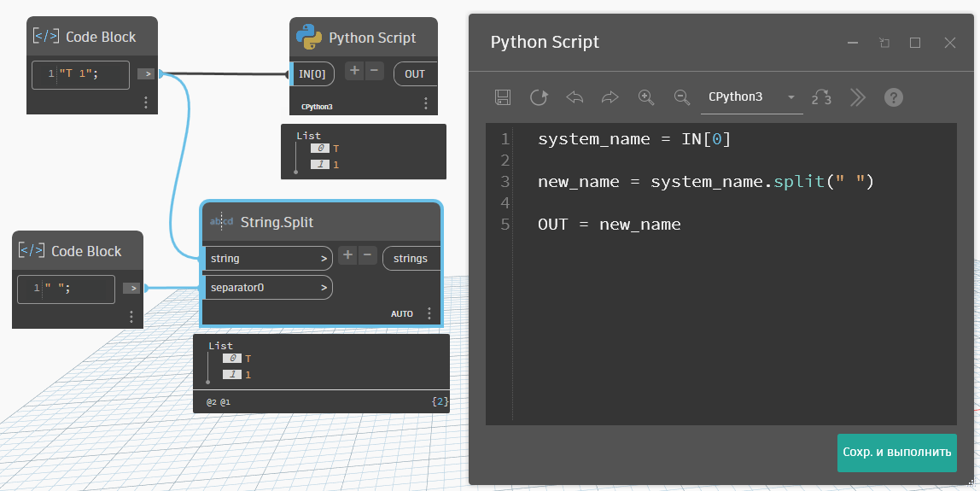This screenshot has height=491, width=980.
Task: Open the String.Split node's three-dot menu
Action: (x=429, y=313)
